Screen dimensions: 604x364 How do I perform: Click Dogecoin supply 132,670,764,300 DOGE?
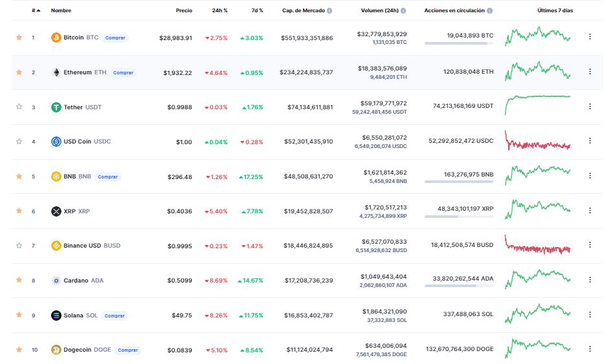click(x=460, y=349)
